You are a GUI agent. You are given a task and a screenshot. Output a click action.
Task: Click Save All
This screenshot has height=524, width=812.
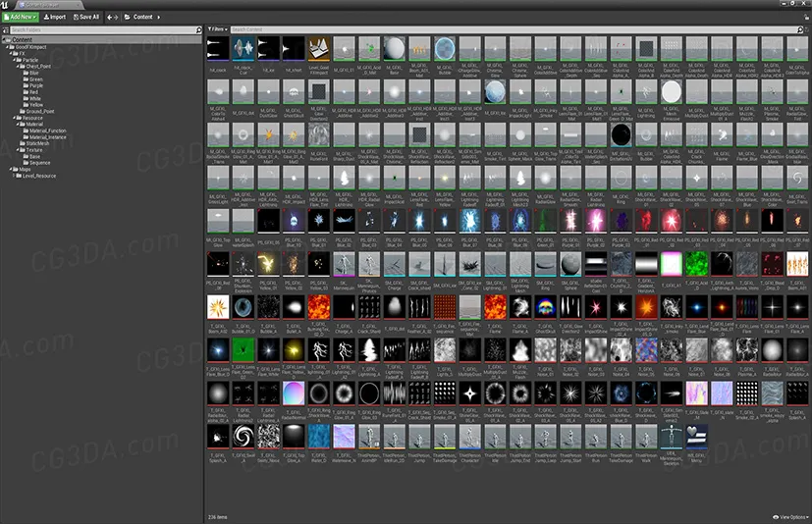[x=86, y=17]
